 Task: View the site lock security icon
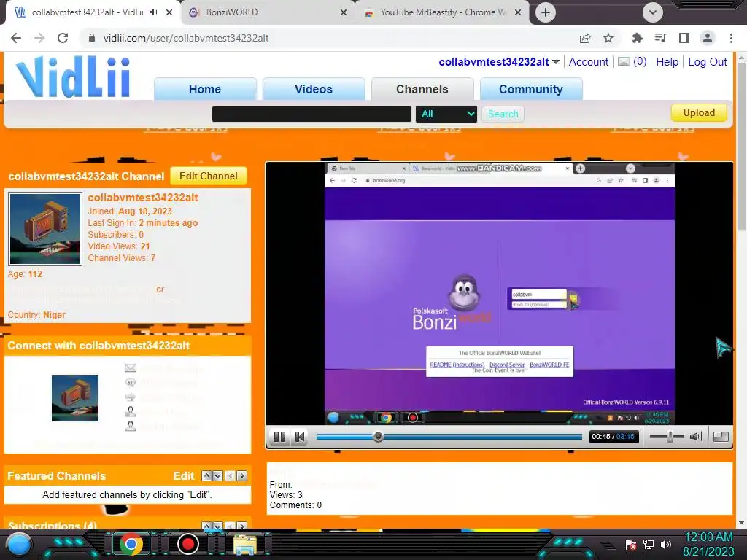coord(92,38)
